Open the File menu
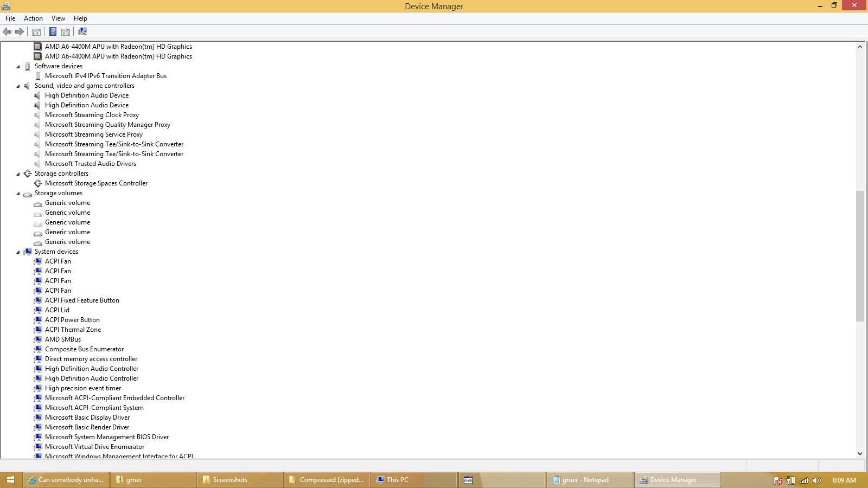 (x=10, y=18)
